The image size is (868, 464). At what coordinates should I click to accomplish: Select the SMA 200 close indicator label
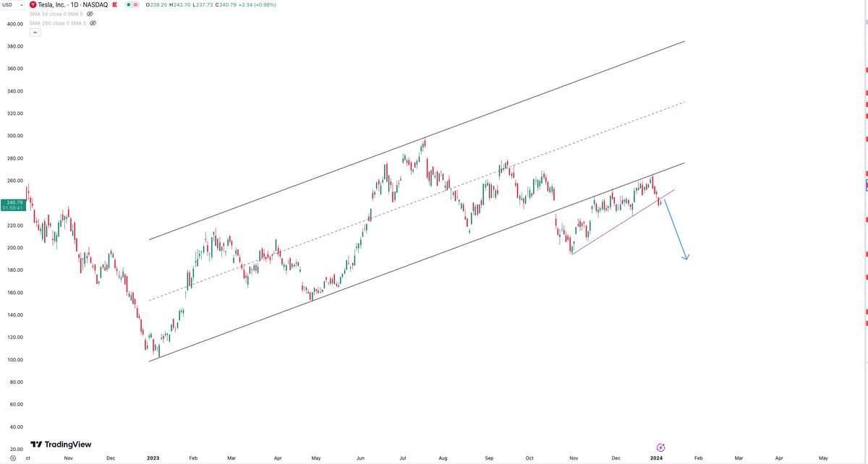point(58,23)
